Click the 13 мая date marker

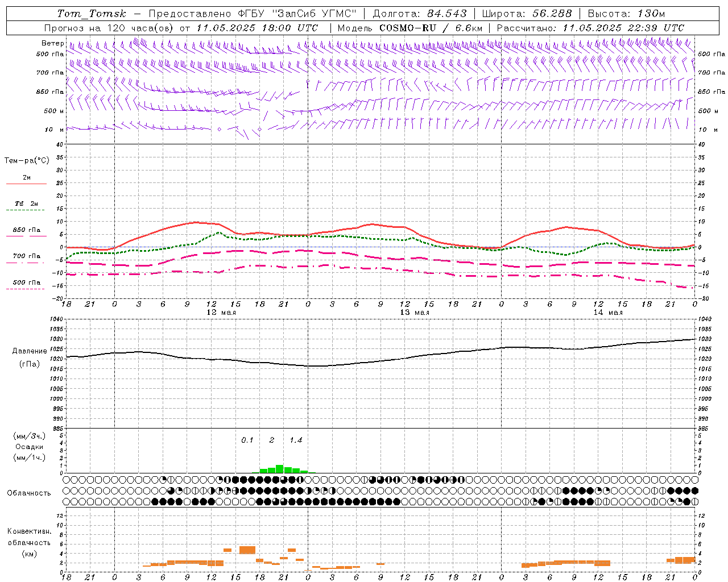tap(415, 313)
